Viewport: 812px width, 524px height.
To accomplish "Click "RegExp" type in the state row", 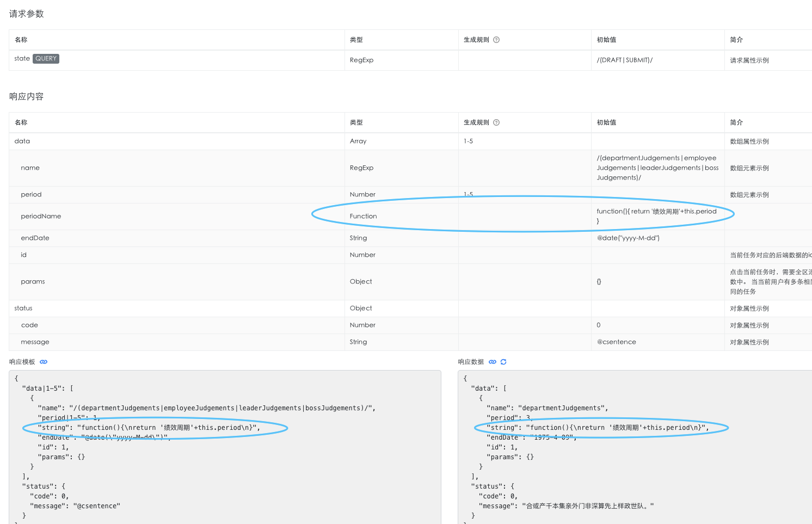I will tap(361, 60).
